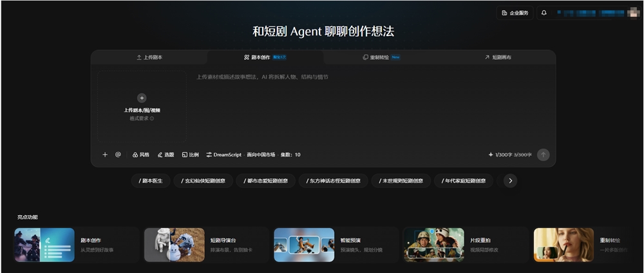Open the 智能预演 feature card thumbnail

(x=304, y=245)
